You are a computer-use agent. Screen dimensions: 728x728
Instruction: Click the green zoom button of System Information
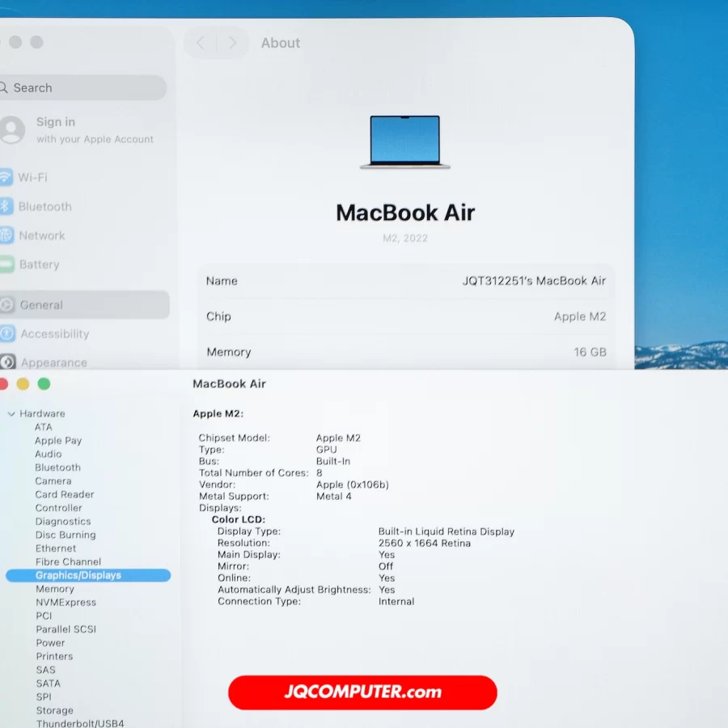[44, 383]
